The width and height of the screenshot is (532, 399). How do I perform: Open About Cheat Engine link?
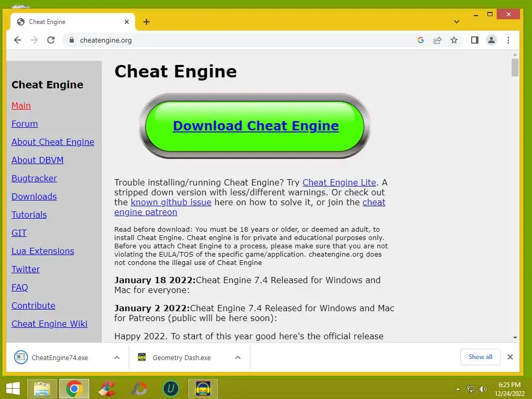click(53, 142)
